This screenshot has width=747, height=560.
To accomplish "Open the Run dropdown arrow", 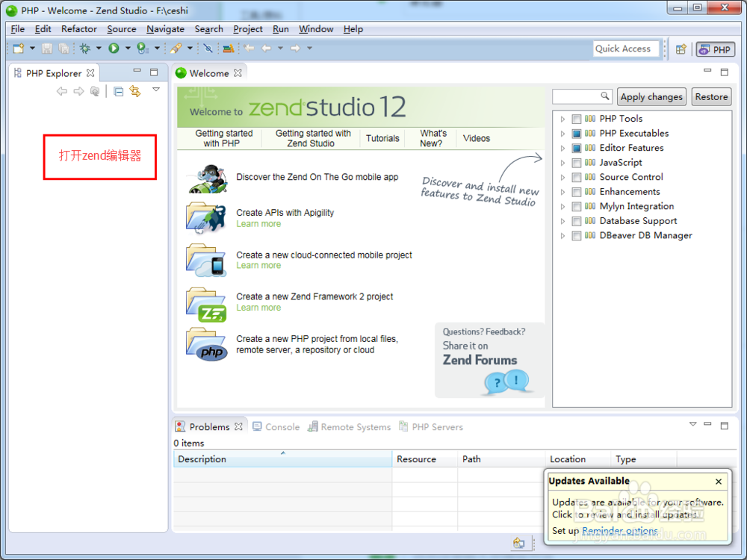I will (128, 48).
